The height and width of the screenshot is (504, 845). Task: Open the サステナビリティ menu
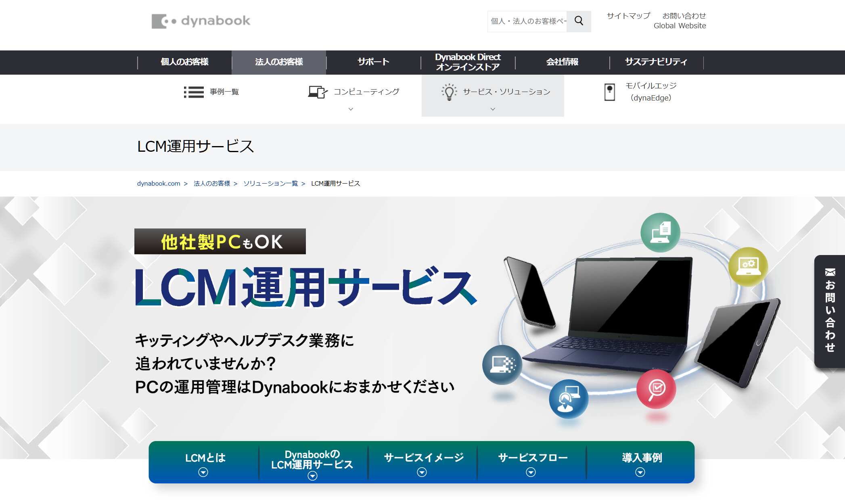(x=656, y=62)
